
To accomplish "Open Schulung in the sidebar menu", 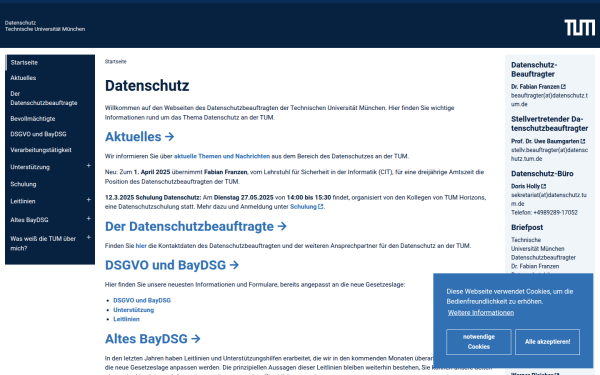I will coord(50,184).
